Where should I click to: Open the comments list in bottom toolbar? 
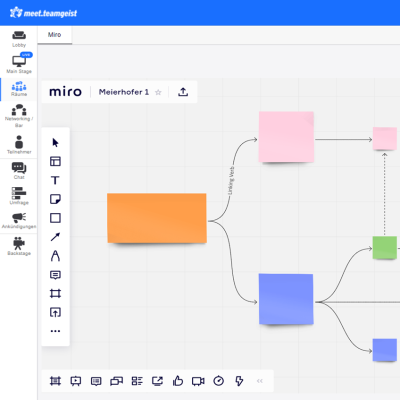[96, 381]
